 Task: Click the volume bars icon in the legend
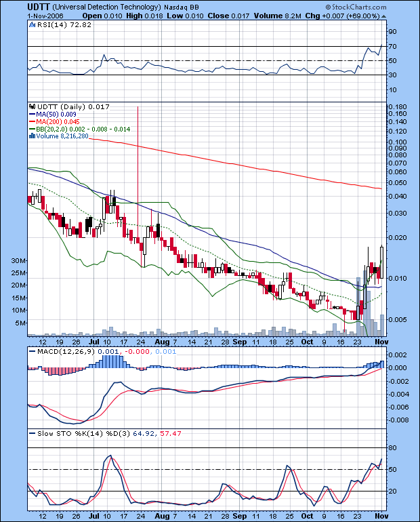[x=33, y=136]
